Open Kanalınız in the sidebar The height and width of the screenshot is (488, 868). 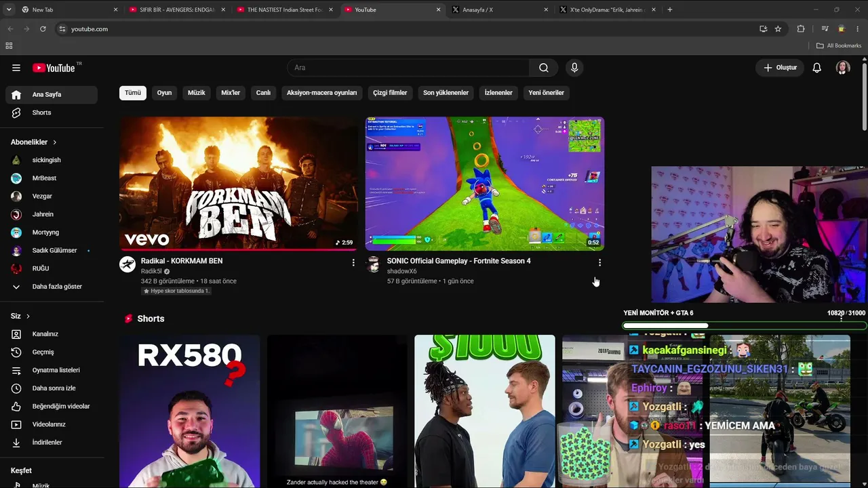coord(52,334)
